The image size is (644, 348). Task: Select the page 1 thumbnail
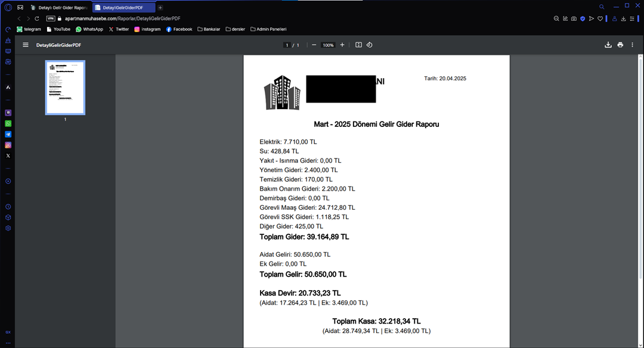pos(65,87)
